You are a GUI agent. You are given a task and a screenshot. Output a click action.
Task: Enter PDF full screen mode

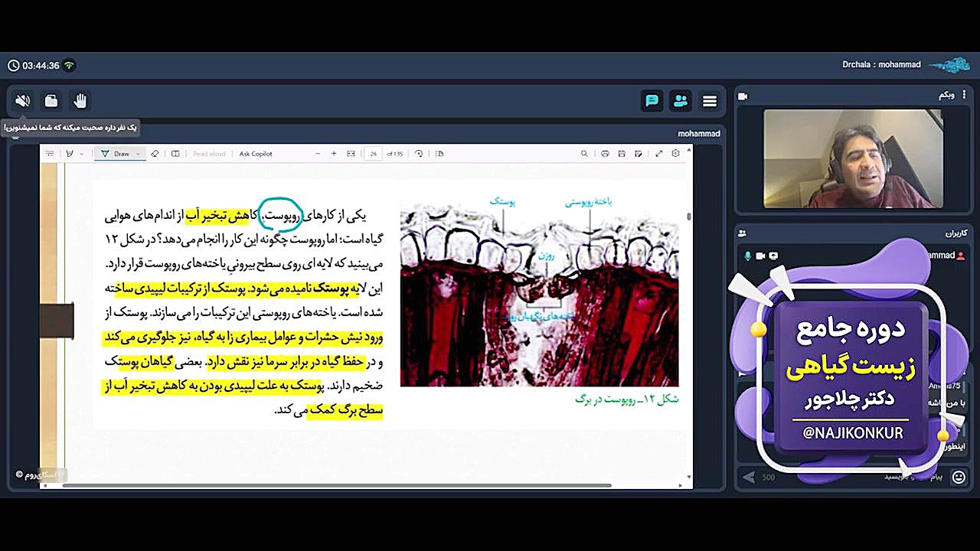coord(659,154)
